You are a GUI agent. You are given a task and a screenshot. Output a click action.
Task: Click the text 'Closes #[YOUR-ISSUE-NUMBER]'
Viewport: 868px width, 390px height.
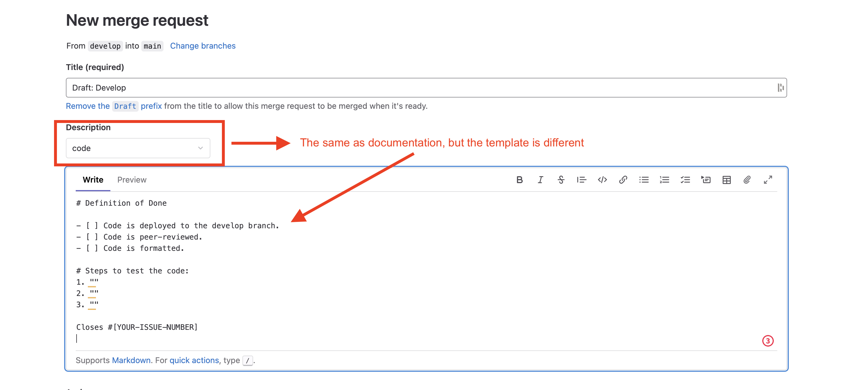click(x=137, y=327)
